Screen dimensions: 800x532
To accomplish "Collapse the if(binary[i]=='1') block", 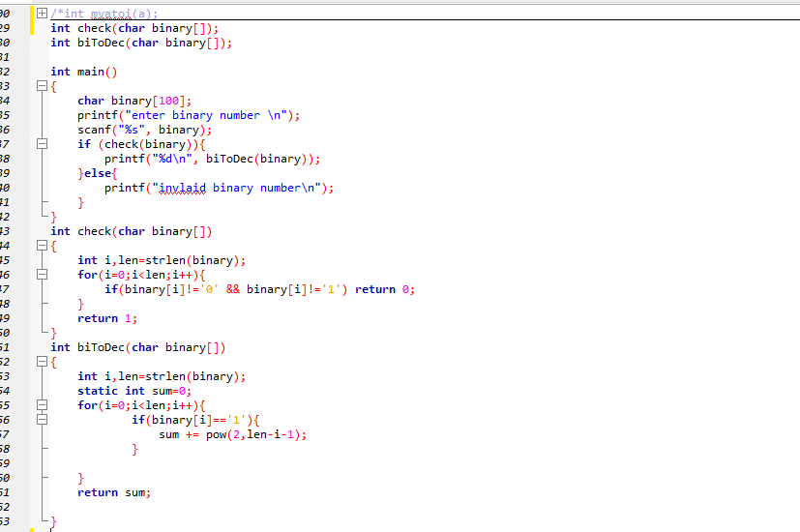I will [x=41, y=420].
